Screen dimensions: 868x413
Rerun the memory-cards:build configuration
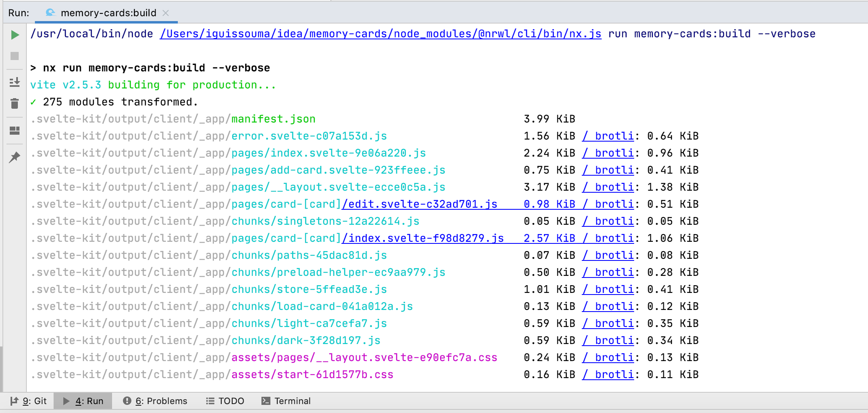coord(15,34)
